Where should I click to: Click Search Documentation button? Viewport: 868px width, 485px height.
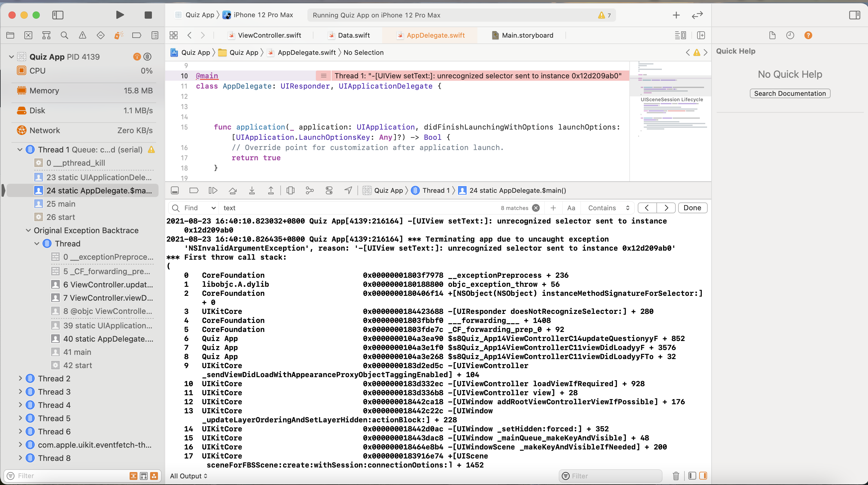pos(790,93)
